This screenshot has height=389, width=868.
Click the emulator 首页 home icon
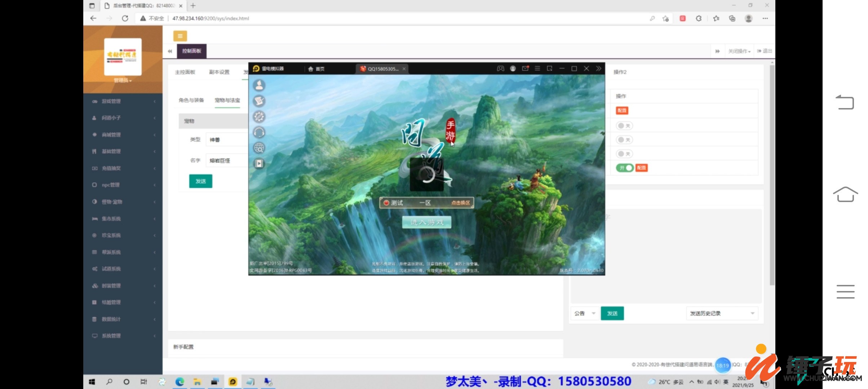(x=316, y=69)
